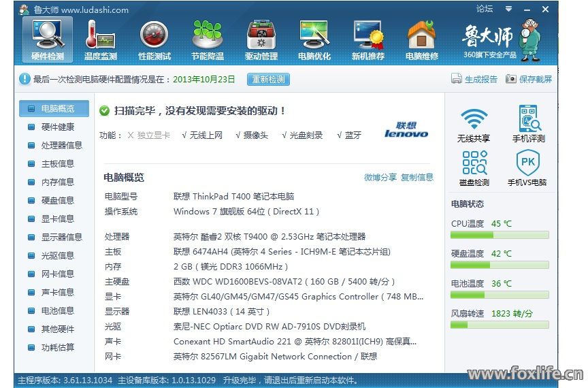Click the CPU温度 green progress bar
The height and width of the screenshot is (388, 588).
click(x=500, y=236)
